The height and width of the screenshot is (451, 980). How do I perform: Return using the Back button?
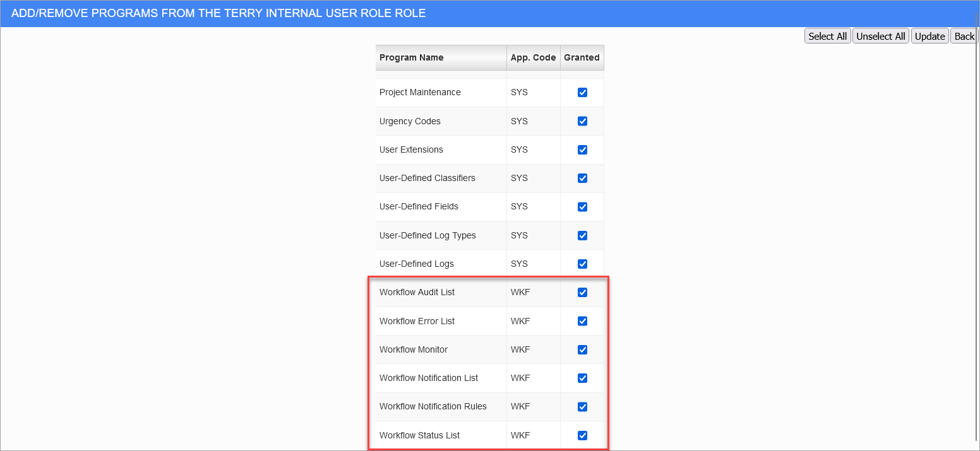click(964, 35)
